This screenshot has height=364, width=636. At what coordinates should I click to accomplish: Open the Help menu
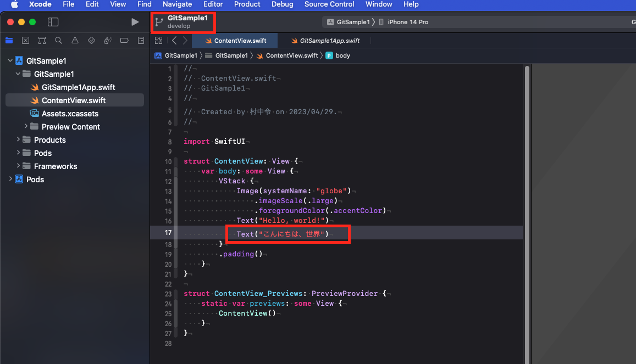[x=411, y=4]
